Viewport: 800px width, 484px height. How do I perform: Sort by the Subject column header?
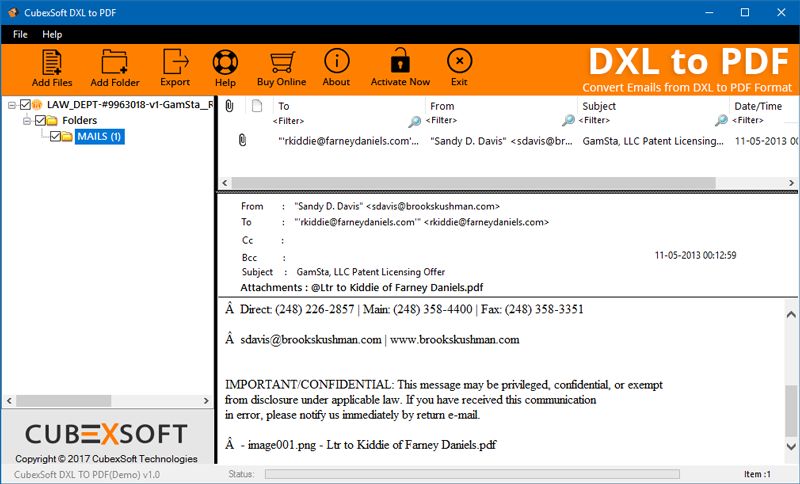click(599, 106)
